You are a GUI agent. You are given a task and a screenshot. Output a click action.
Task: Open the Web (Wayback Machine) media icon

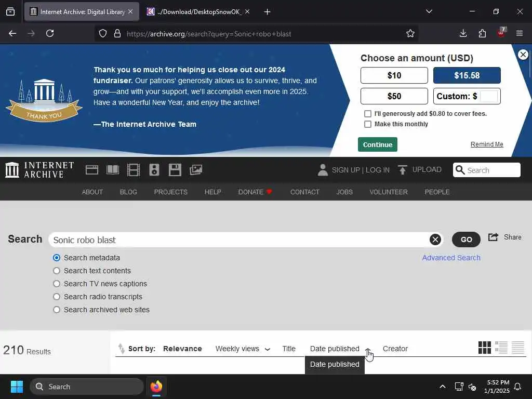pyautogui.click(x=92, y=170)
